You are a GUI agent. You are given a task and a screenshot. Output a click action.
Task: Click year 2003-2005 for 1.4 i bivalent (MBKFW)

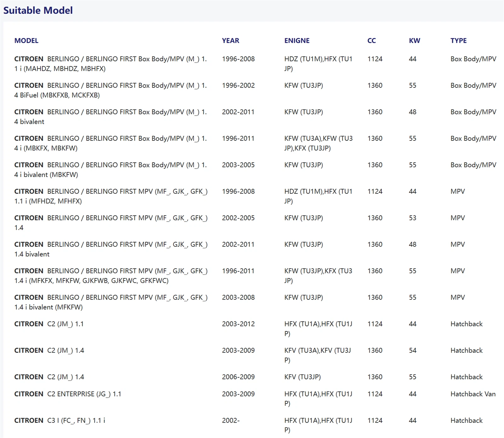coord(238,165)
